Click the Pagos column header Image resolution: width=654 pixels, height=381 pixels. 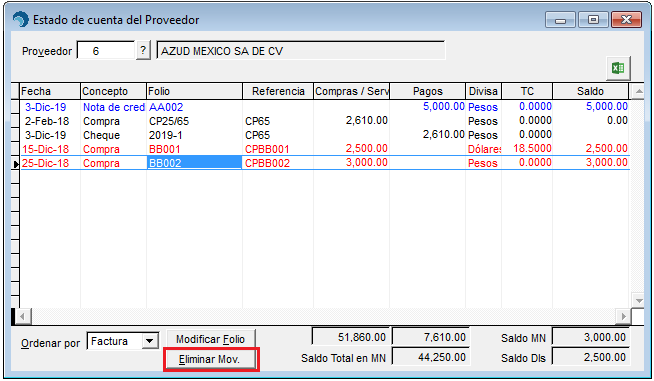pyautogui.click(x=428, y=91)
